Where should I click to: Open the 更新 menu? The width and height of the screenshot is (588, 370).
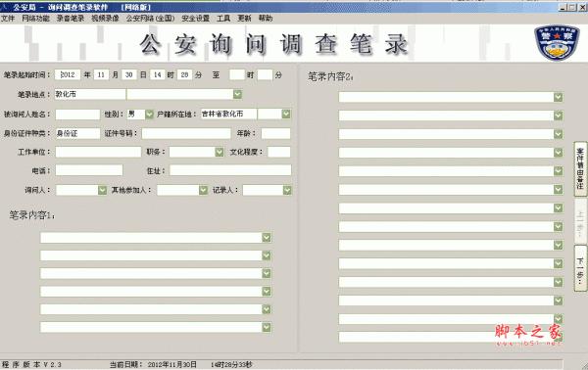coord(244,19)
